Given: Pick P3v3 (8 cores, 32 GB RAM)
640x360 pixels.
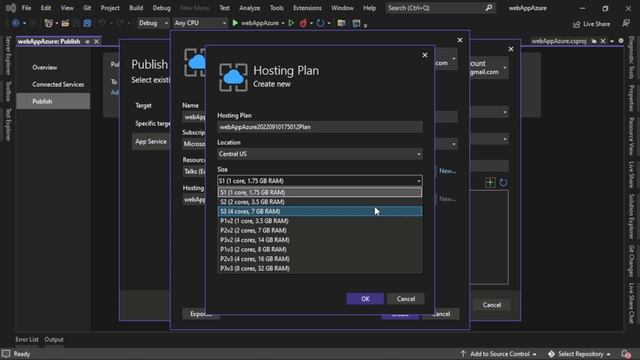Looking at the screenshot, I should pyautogui.click(x=320, y=269).
